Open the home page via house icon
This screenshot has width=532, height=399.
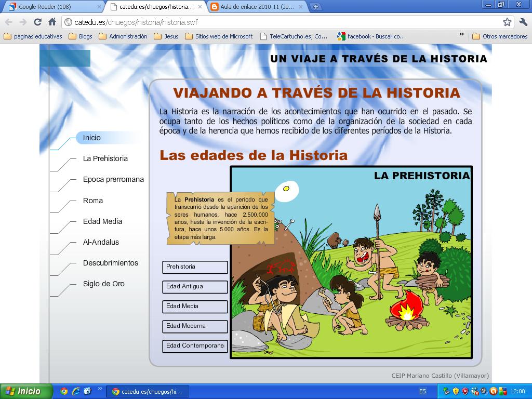click(52, 22)
